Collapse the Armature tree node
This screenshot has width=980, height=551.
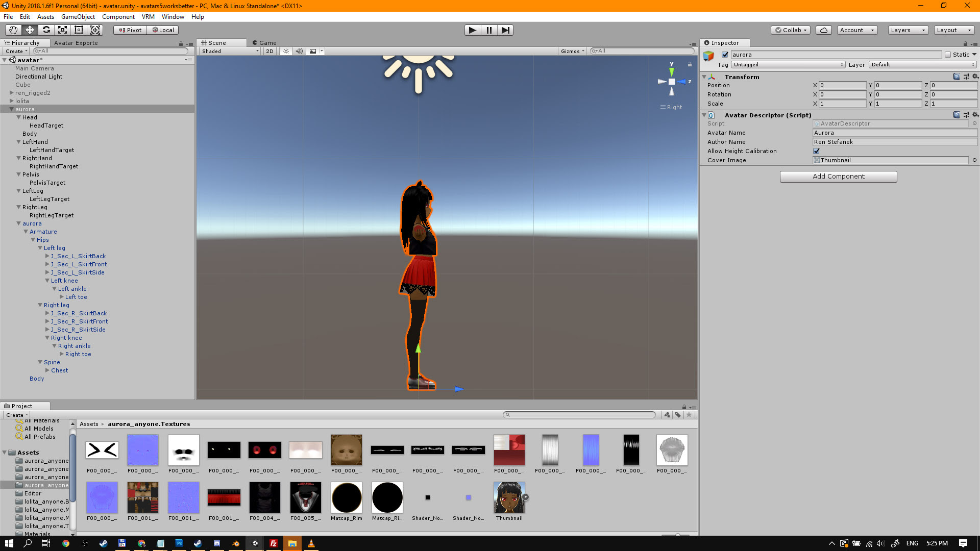[x=26, y=232]
